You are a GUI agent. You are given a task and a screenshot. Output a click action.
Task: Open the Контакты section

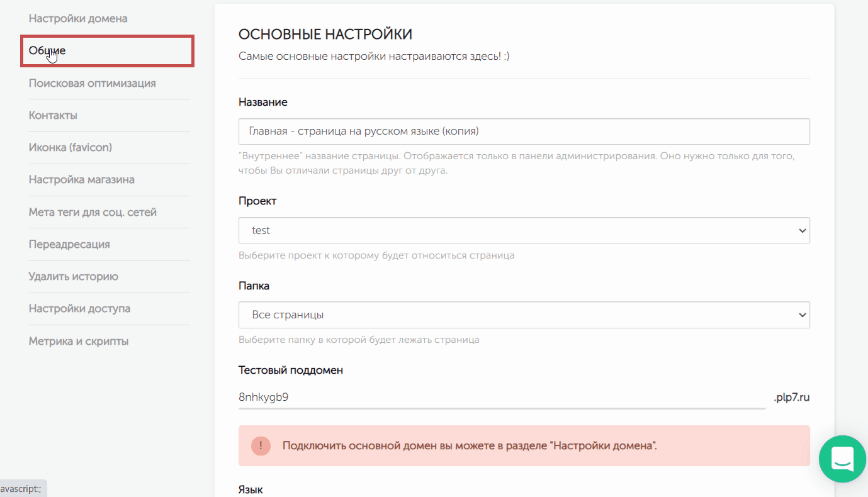tap(53, 116)
